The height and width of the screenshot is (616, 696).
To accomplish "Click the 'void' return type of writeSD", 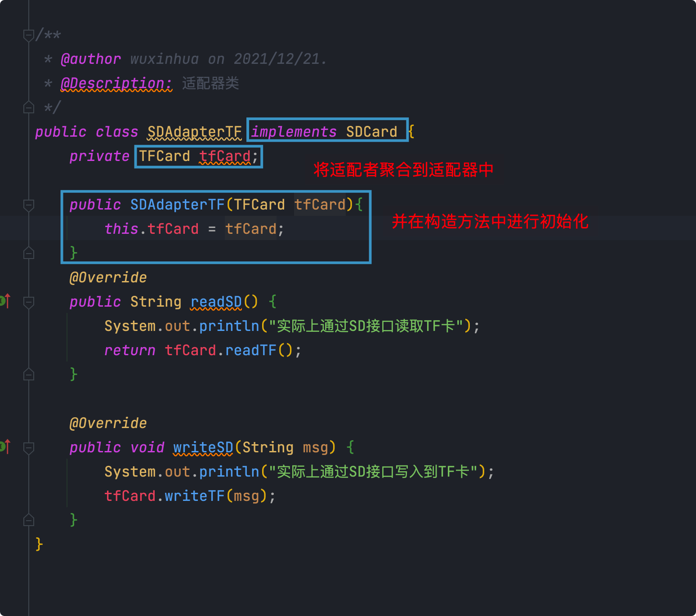I will pos(147,447).
